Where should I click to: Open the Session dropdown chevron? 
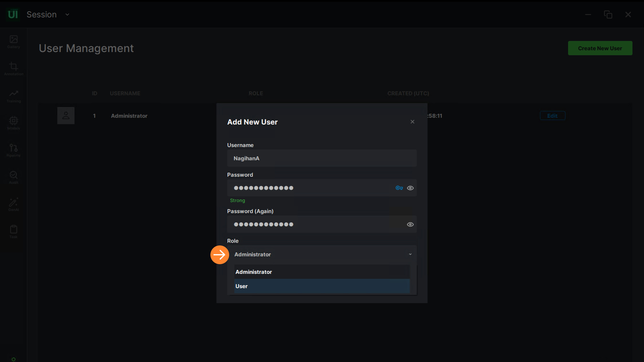point(67,14)
